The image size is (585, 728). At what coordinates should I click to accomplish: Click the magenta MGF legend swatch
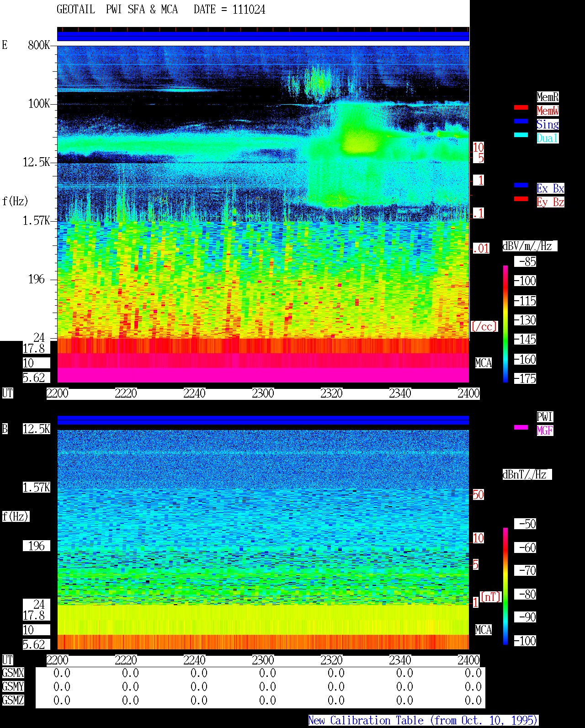pos(521,428)
